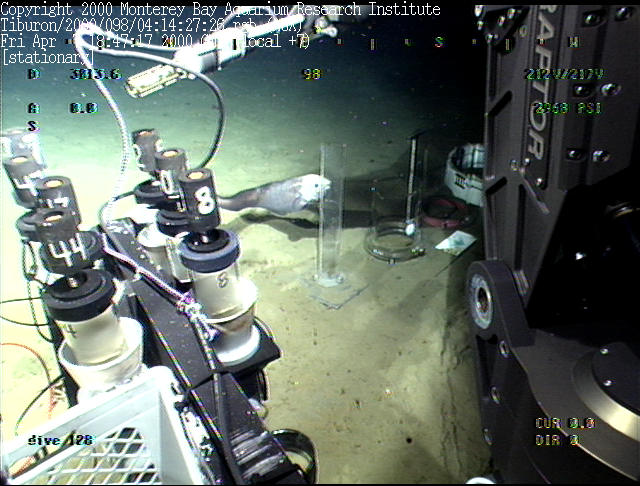640x486 pixels.
Task: Click the Monterey Bay Aquarium copyright text
Action: pyautogui.click(x=220, y=10)
